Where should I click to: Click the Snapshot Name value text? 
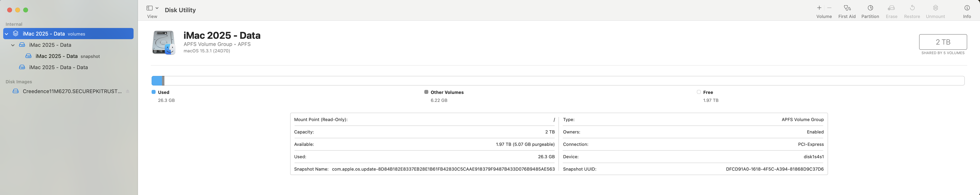pos(443,169)
